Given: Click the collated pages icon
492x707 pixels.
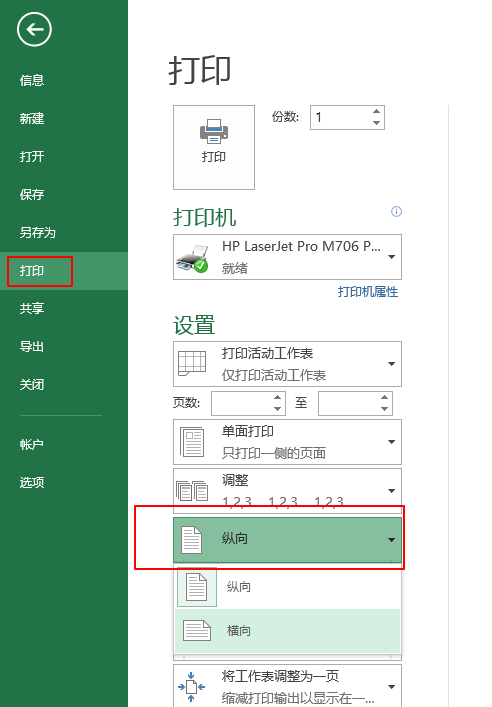Looking at the screenshot, I should click(x=192, y=491).
